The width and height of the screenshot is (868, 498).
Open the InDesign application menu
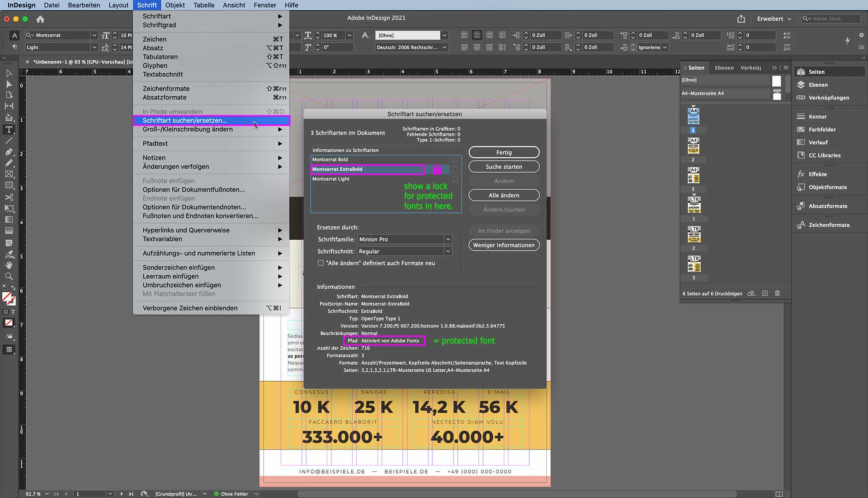(x=22, y=5)
